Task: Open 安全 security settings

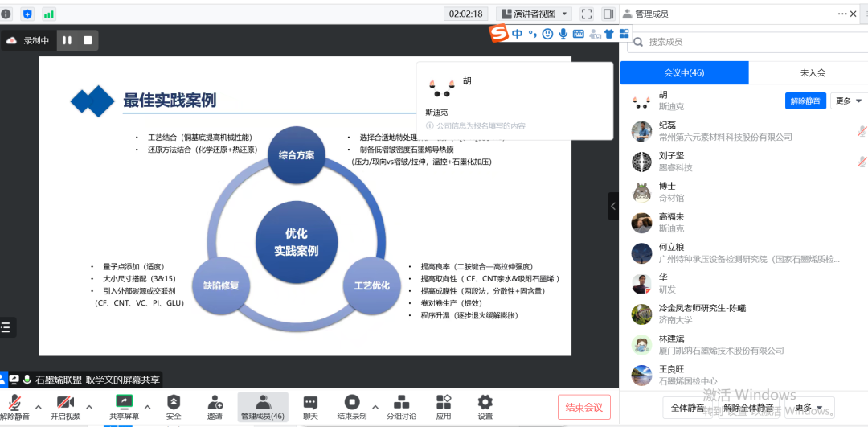Action: pos(174,408)
